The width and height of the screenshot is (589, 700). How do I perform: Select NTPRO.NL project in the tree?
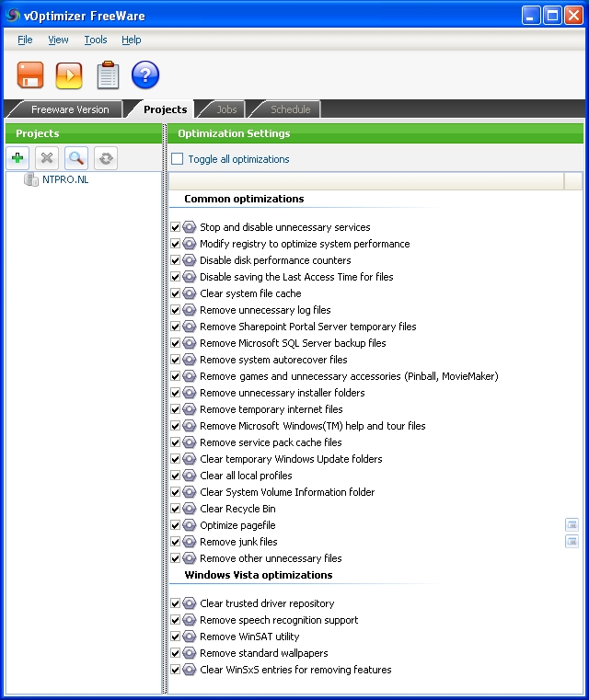click(x=65, y=180)
